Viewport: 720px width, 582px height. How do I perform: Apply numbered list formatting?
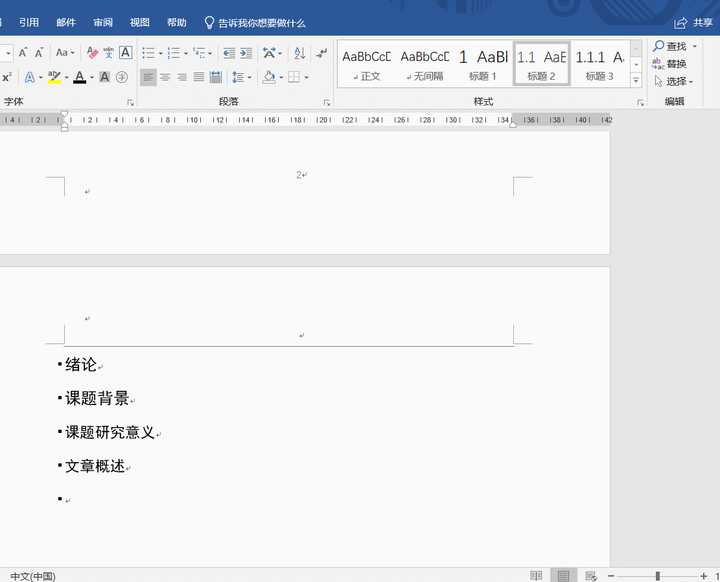click(174, 53)
